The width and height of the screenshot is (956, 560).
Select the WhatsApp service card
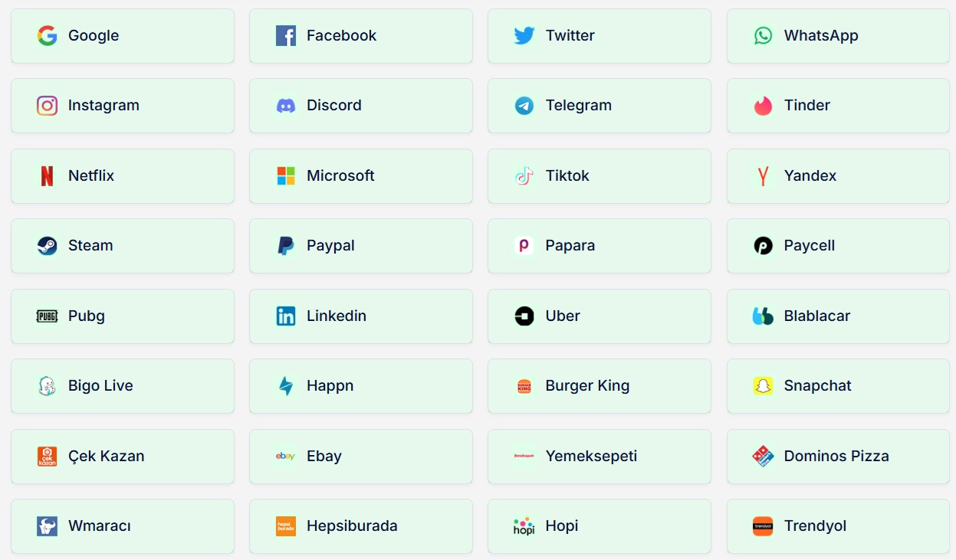pyautogui.click(x=837, y=36)
